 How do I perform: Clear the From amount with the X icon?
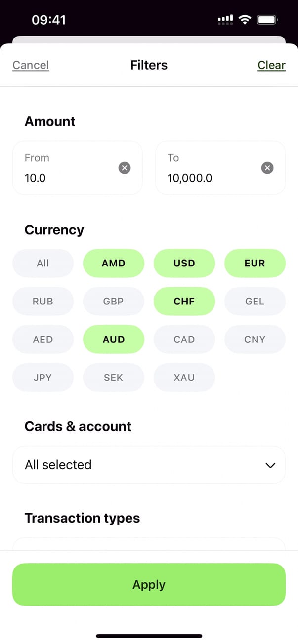coord(125,168)
